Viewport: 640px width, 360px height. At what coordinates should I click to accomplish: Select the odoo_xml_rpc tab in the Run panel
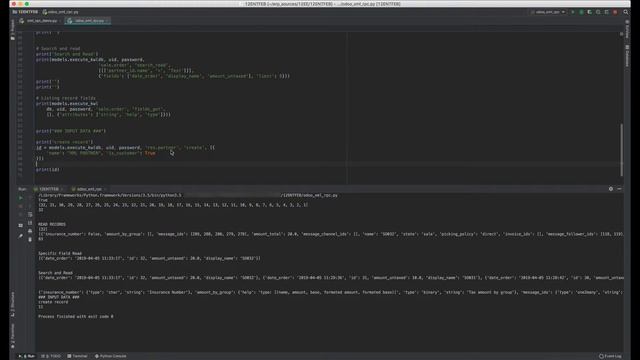89,189
